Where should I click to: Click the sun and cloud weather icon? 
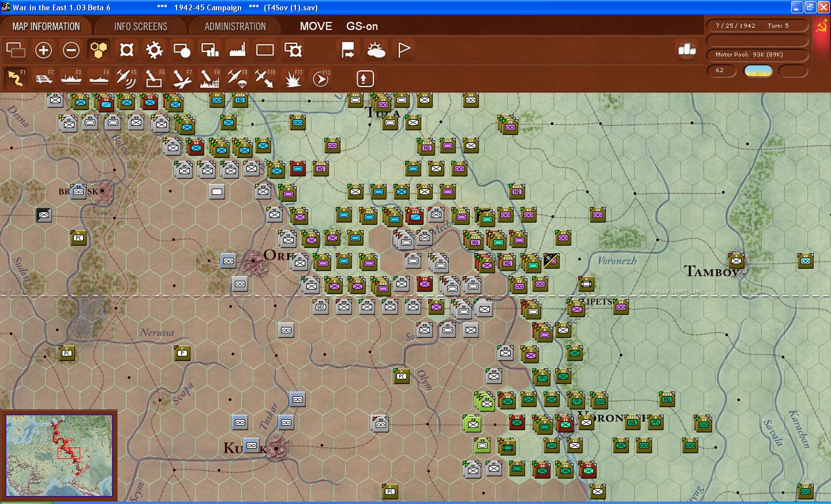(376, 50)
